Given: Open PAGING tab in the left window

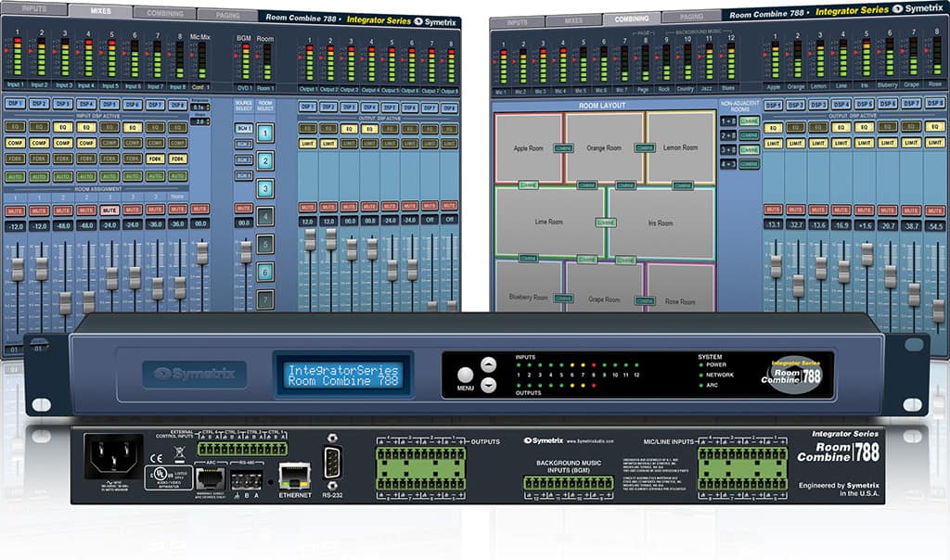Looking at the screenshot, I should click(228, 16).
